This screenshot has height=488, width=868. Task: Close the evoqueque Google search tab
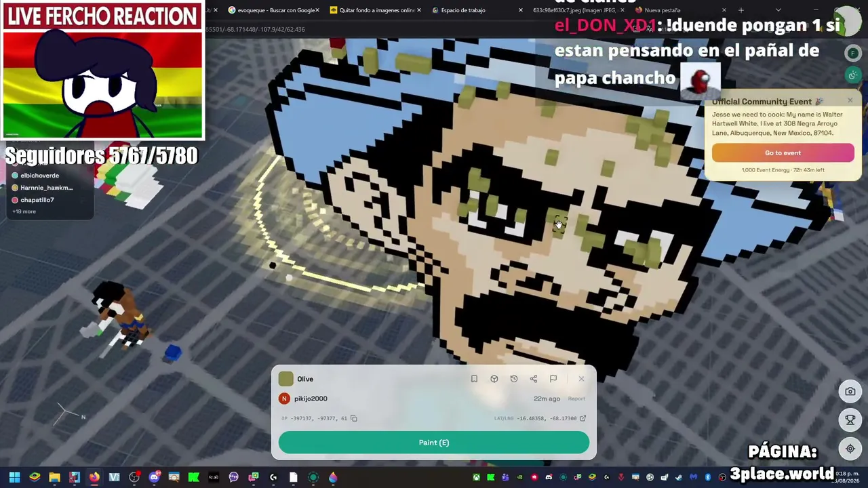click(x=317, y=10)
